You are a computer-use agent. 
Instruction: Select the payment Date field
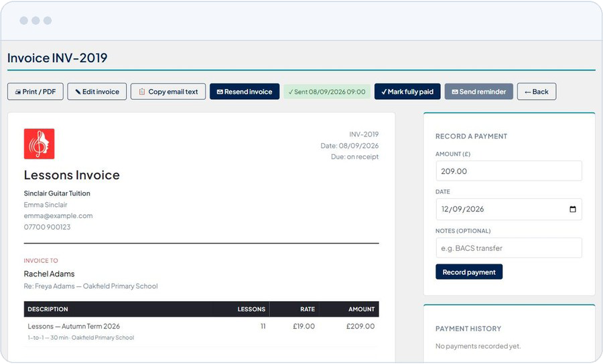click(509, 209)
